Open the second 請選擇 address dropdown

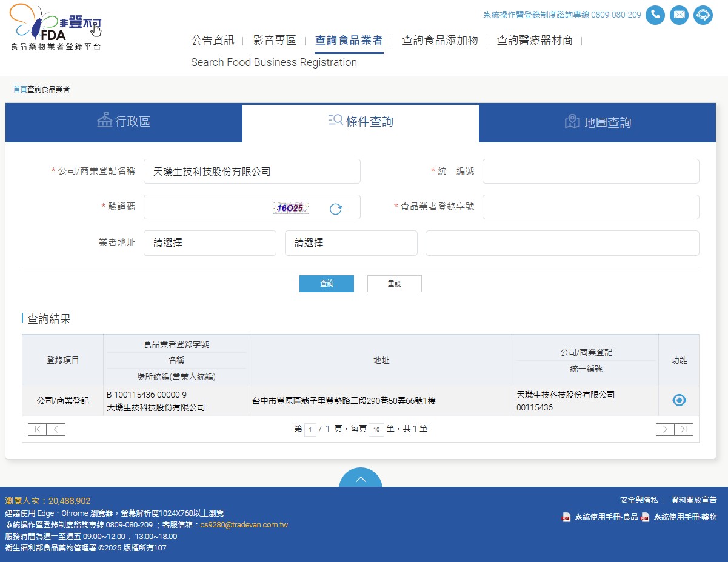351,243
